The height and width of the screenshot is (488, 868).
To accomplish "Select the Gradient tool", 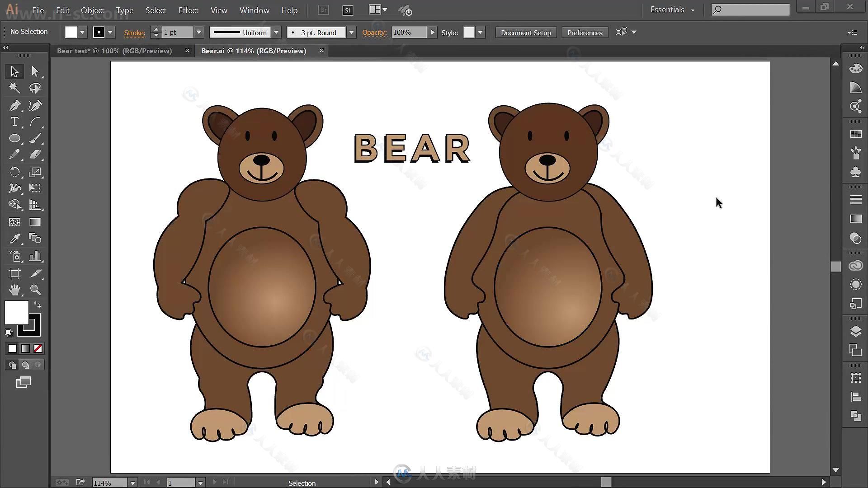I will 35,222.
